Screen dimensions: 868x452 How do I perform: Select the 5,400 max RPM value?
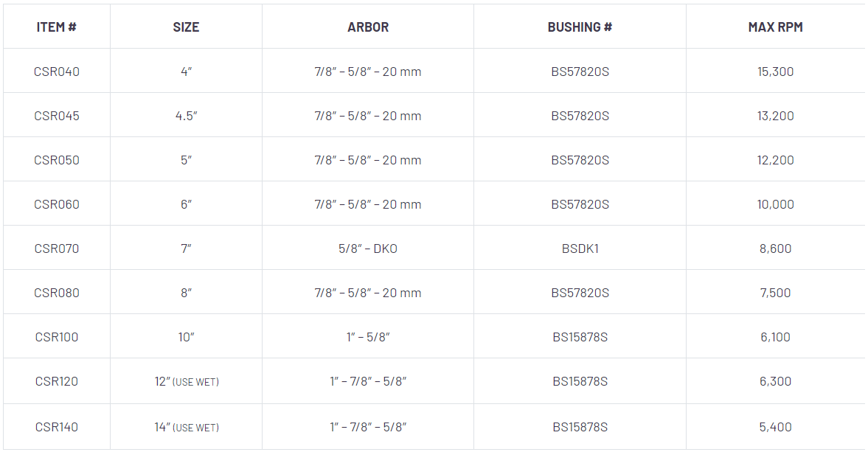pyautogui.click(x=775, y=427)
